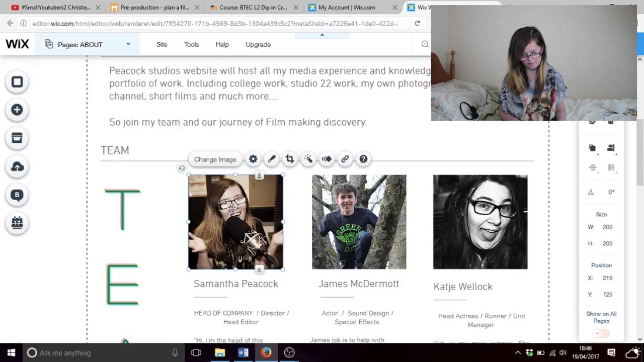Open the Bookings calendar icon
The image size is (644, 362).
17,223
